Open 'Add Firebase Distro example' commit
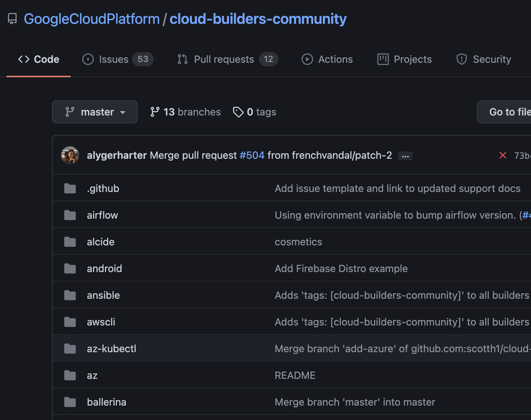The height and width of the screenshot is (420, 531). (x=341, y=268)
